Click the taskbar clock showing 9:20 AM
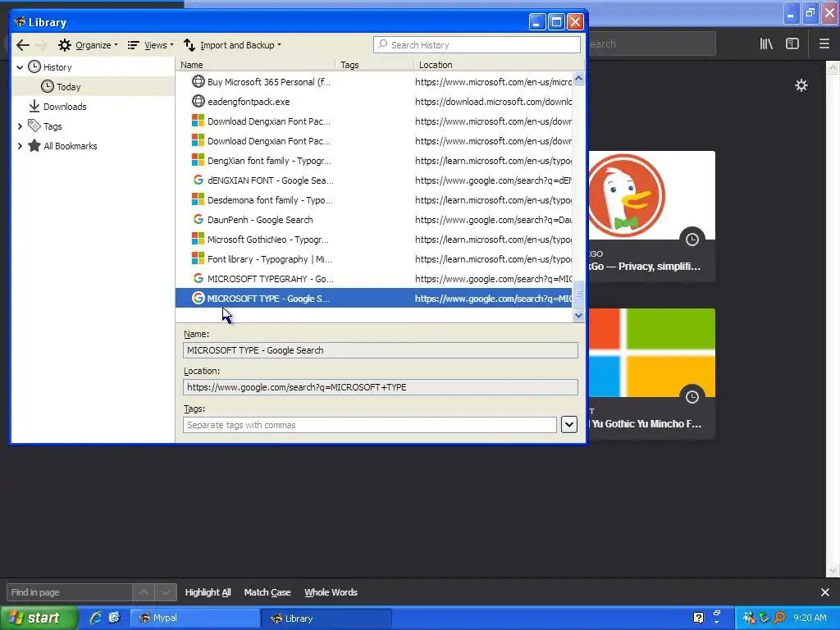This screenshot has height=630, width=840. click(810, 619)
